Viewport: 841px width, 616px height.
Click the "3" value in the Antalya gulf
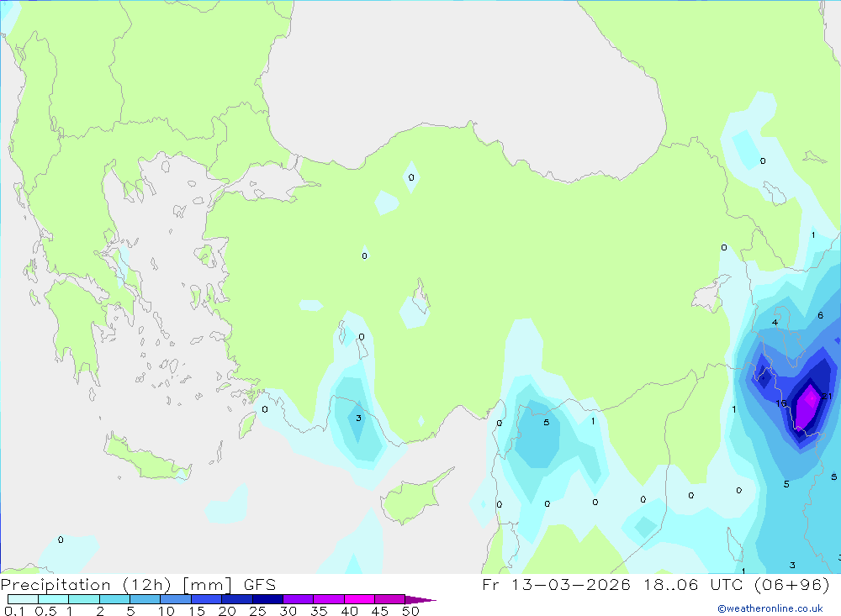coord(358,418)
